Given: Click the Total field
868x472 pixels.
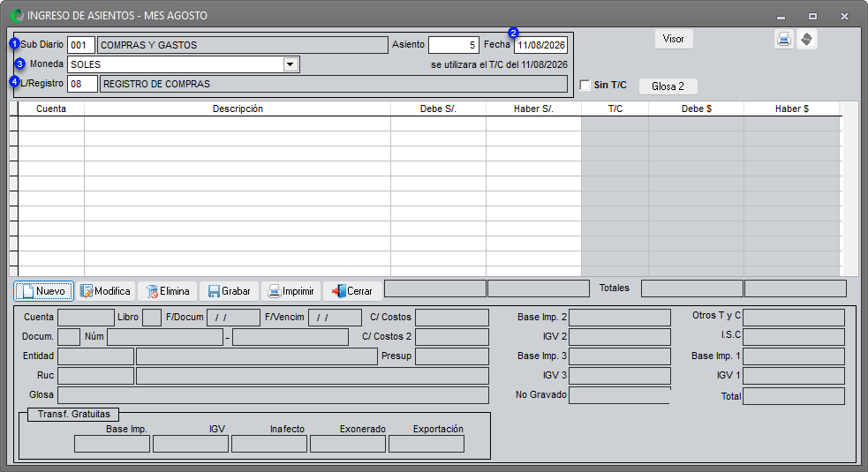Looking at the screenshot, I should coord(794,396).
